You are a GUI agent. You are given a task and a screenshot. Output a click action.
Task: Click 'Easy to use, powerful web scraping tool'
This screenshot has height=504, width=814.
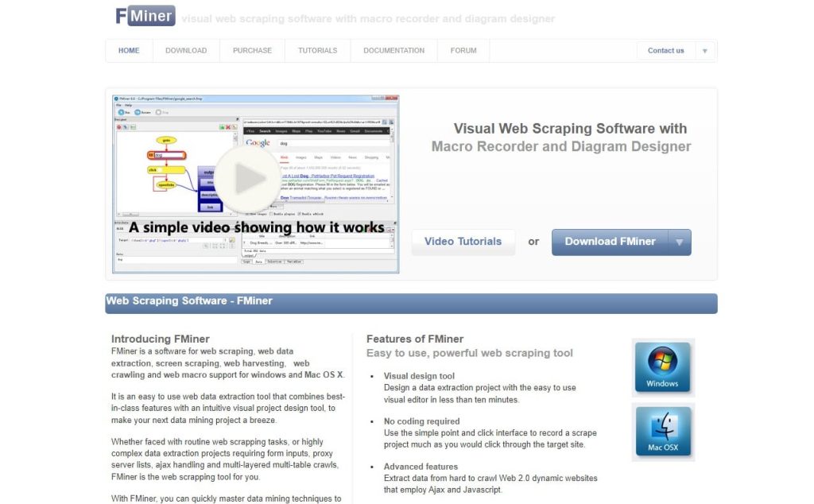tap(469, 353)
